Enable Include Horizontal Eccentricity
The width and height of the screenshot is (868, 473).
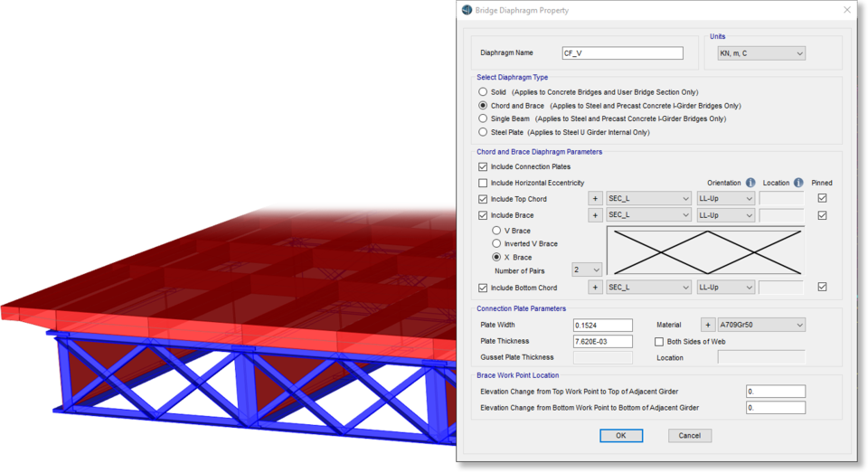(483, 183)
